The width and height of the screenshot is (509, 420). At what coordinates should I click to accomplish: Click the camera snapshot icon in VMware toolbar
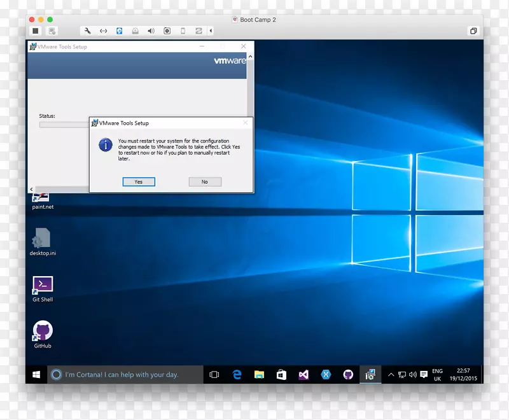click(x=167, y=31)
